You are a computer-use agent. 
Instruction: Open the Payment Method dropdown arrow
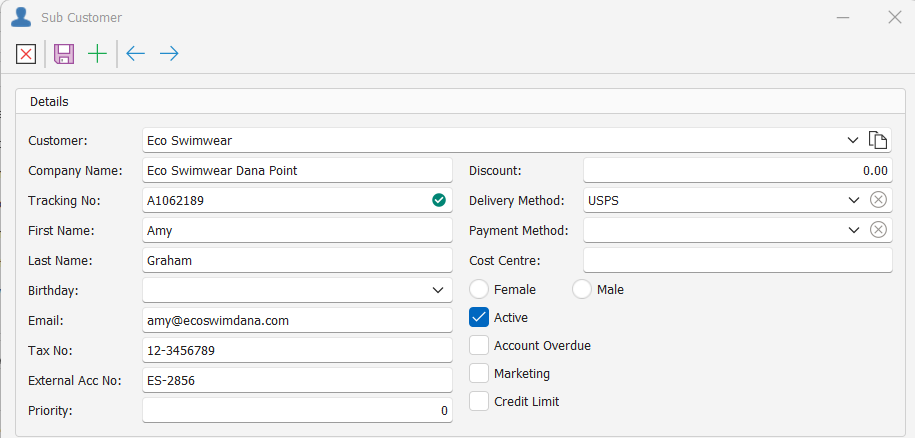[854, 230]
